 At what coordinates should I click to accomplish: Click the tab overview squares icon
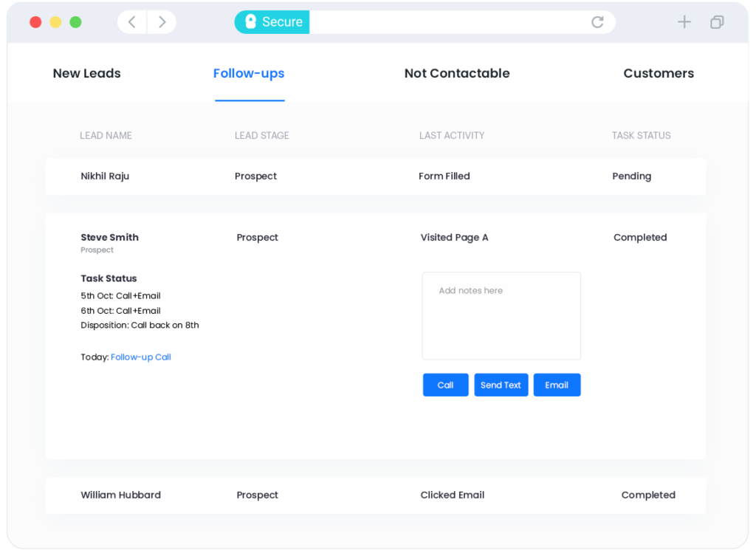[716, 22]
